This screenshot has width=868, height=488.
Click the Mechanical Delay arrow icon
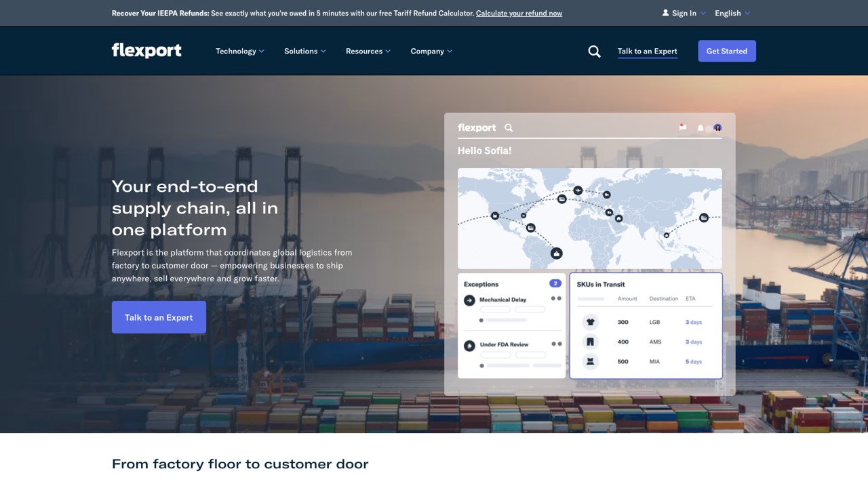[469, 300]
